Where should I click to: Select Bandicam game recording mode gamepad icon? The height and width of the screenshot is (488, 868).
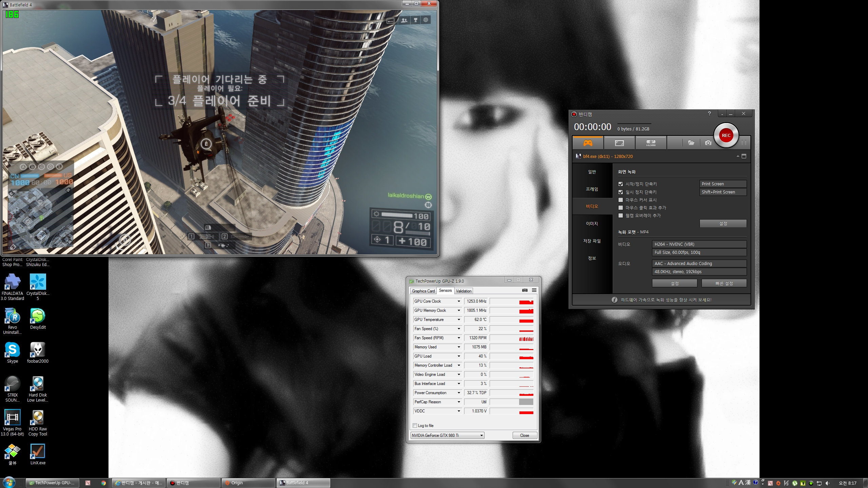588,143
